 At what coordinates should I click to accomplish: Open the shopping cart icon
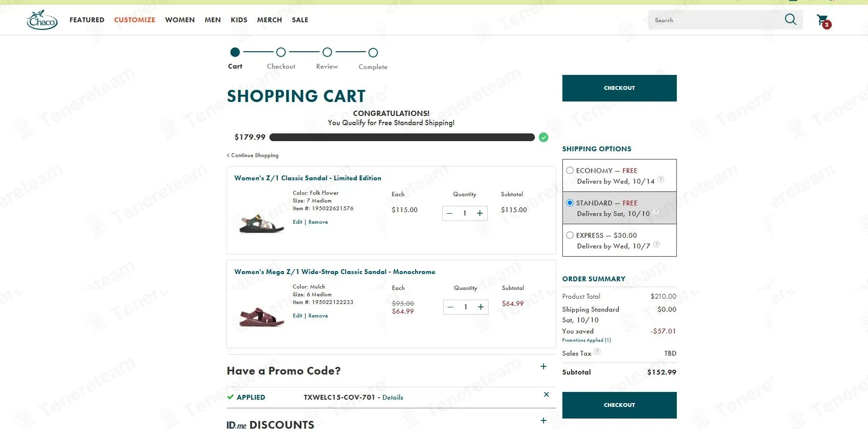(x=824, y=21)
